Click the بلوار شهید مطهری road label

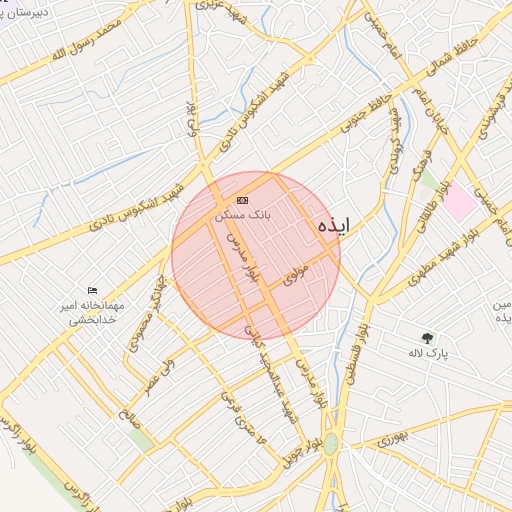click(443, 258)
